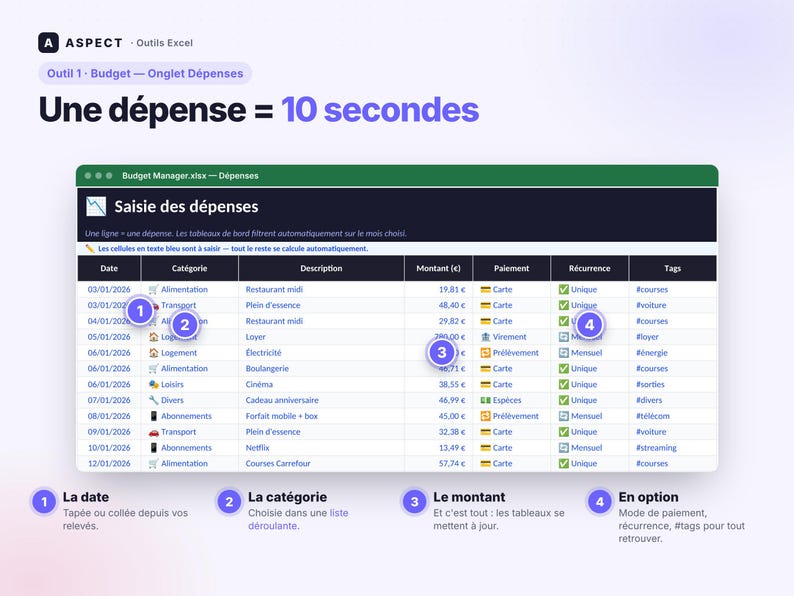The width and height of the screenshot is (794, 596).
Task: Click the Aspect logo square
Action: [x=48, y=43]
